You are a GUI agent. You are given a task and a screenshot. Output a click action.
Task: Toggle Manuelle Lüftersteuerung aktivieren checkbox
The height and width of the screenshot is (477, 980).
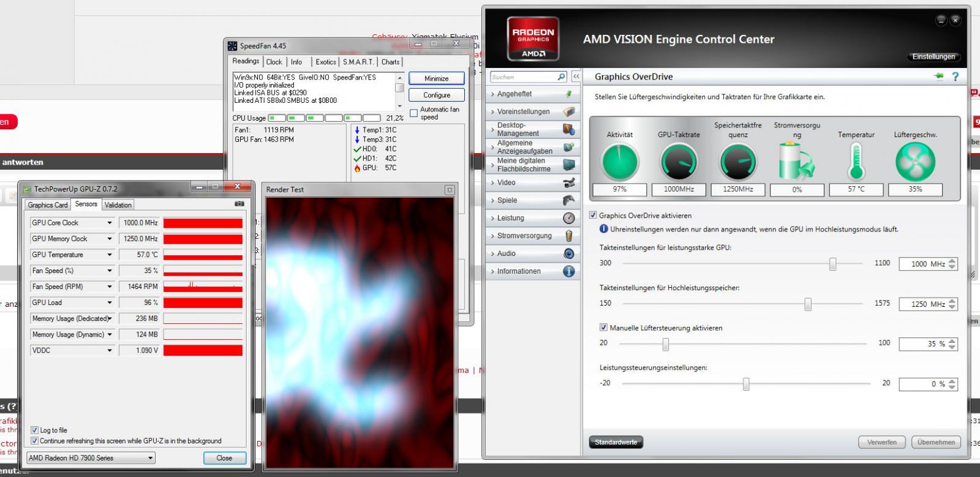603,328
